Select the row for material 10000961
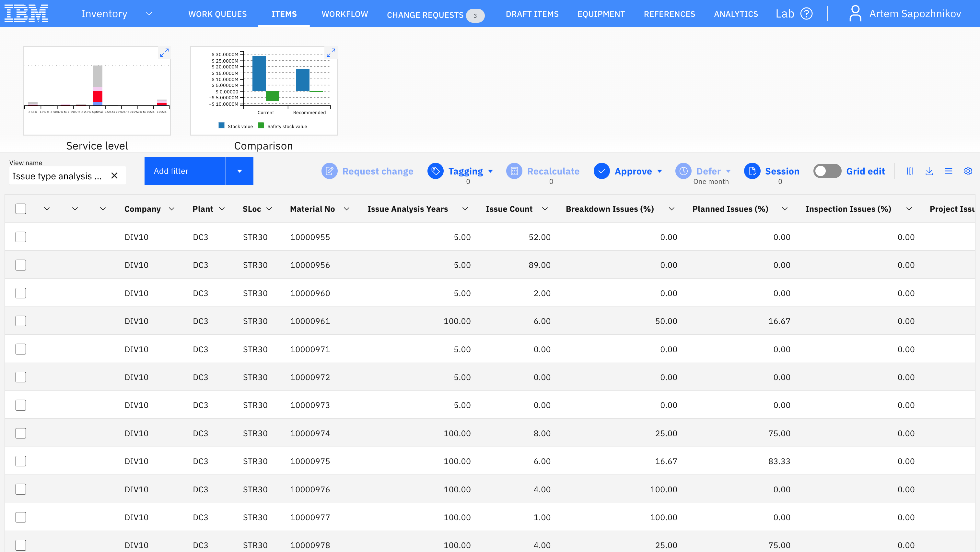Viewport: 980px width, 552px height. click(x=21, y=321)
